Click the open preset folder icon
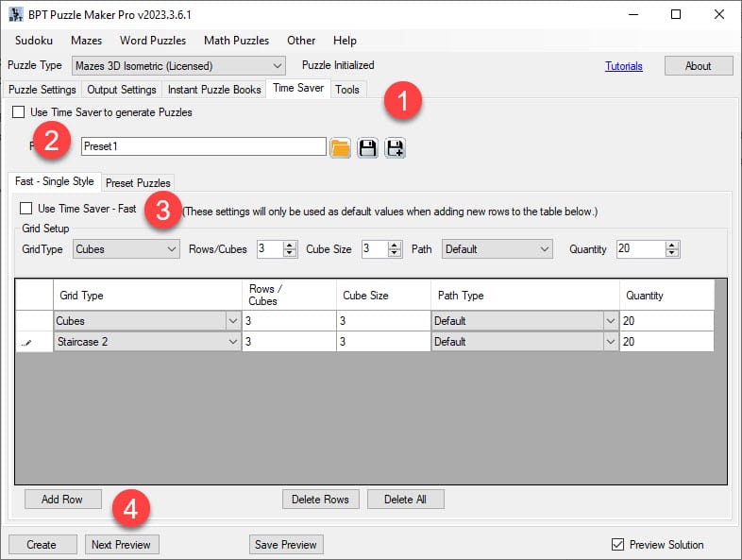This screenshot has height=560, width=742. click(341, 147)
